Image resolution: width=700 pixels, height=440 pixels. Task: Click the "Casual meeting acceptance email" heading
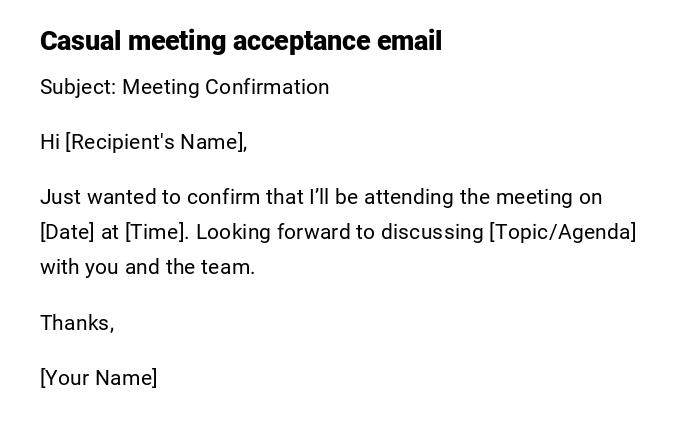point(240,41)
